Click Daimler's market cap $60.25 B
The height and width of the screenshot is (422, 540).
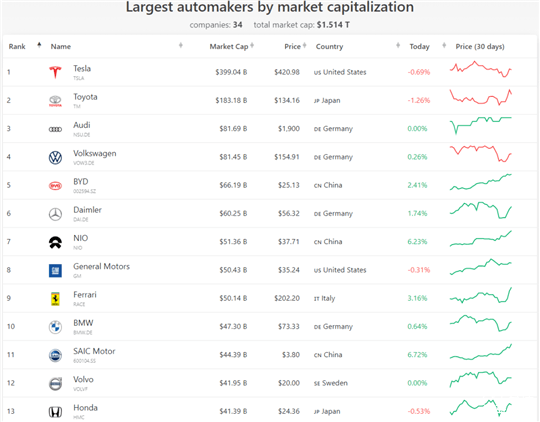(233, 214)
